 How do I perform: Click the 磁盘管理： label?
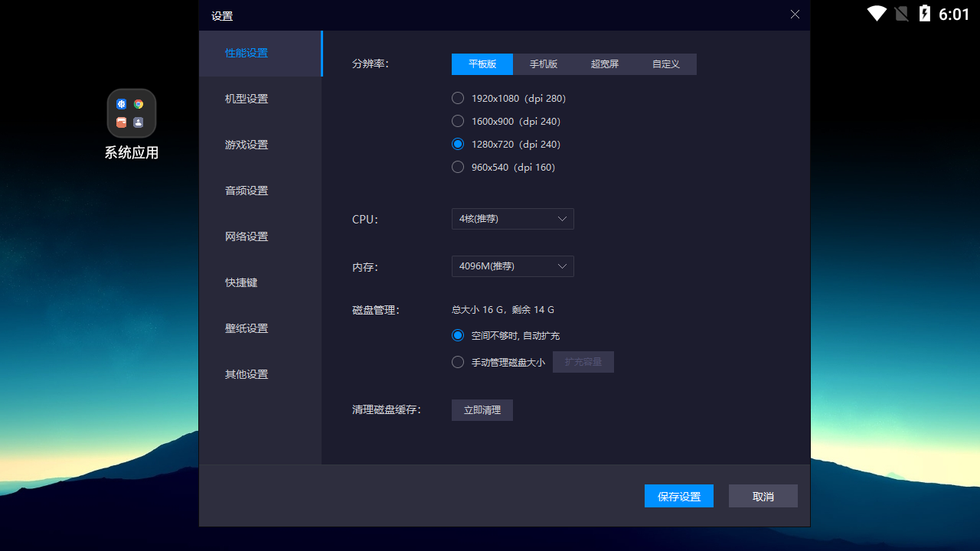(x=376, y=310)
